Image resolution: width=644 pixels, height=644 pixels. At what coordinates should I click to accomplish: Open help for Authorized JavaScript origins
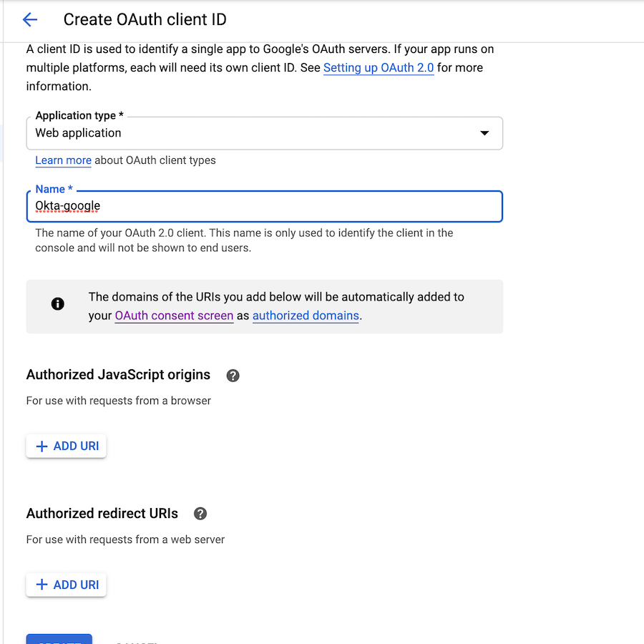(x=233, y=375)
